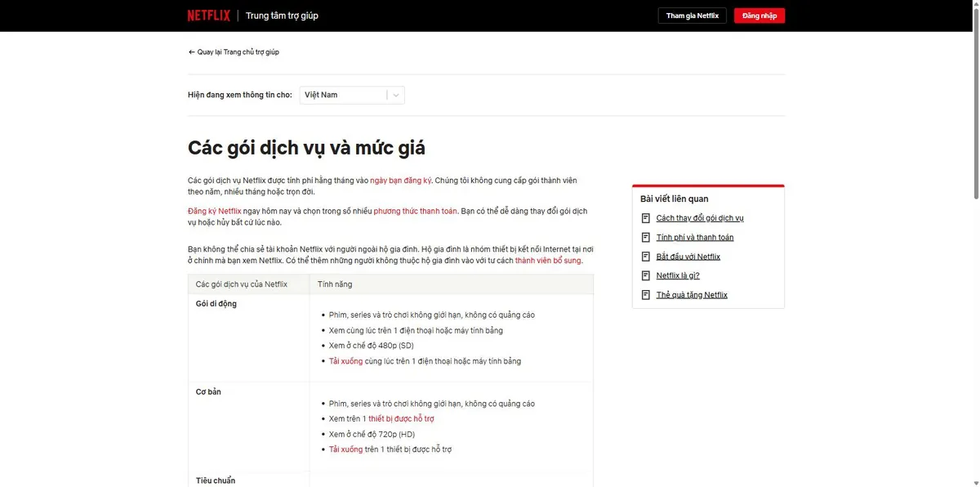Open the document icon beside Bắt đầu với Netflix
The image size is (980, 487).
(x=646, y=257)
